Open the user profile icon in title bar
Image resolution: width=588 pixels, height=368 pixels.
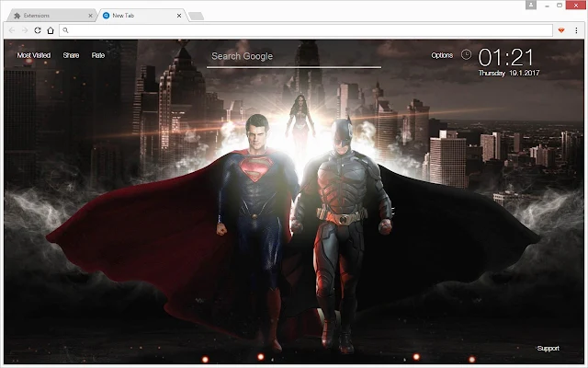coord(531,5)
